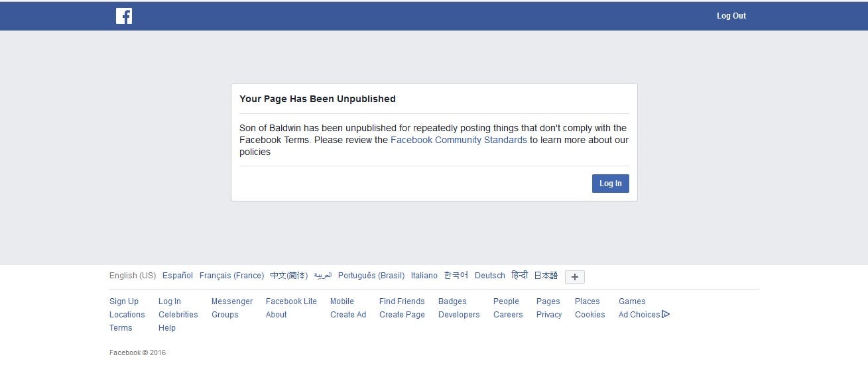Click Log Out in the top bar
This screenshot has height=381, width=868.
(731, 16)
